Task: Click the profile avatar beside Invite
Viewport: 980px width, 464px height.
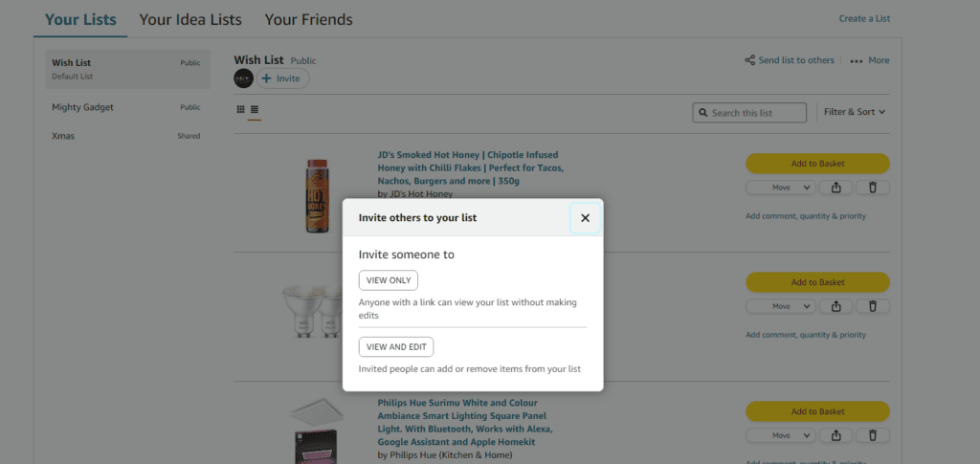Action: pyautogui.click(x=244, y=78)
